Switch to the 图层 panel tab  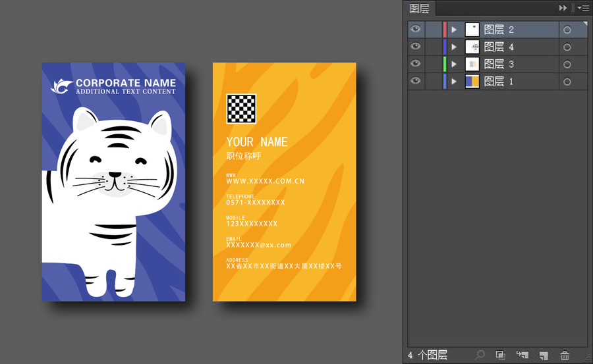click(419, 9)
